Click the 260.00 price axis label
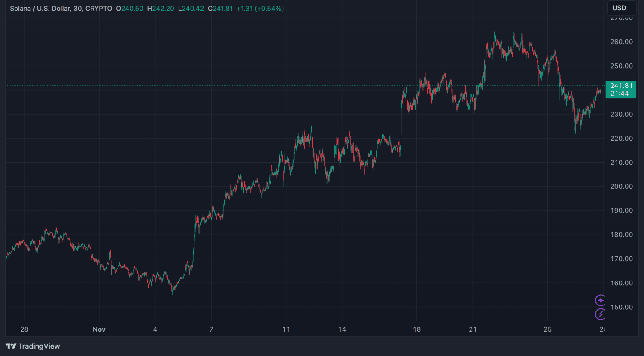This screenshot has width=644, height=356. (x=622, y=42)
